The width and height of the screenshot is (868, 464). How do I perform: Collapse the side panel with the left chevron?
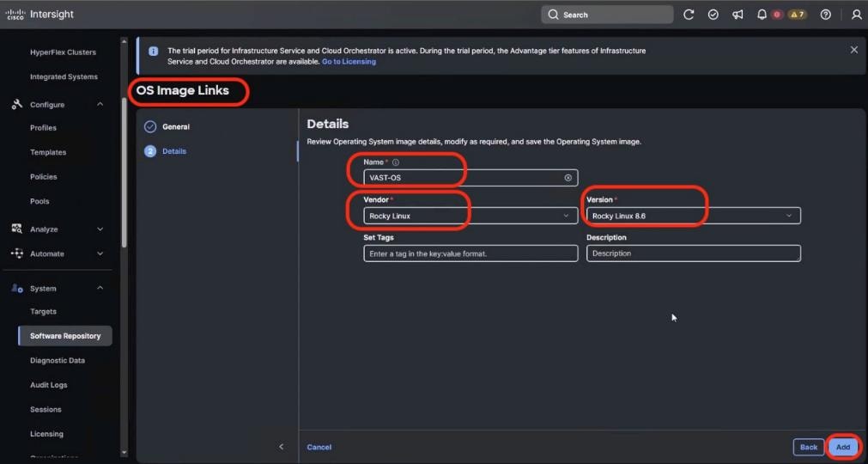pos(282,446)
